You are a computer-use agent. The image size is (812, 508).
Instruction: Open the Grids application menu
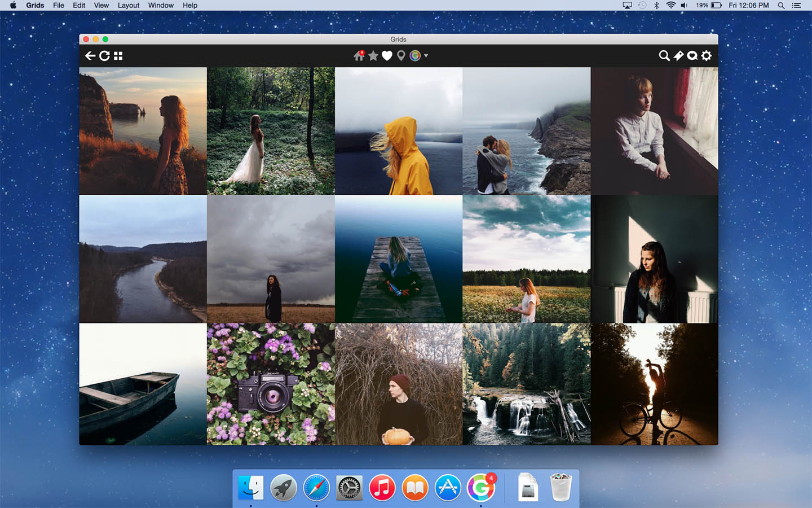click(34, 5)
